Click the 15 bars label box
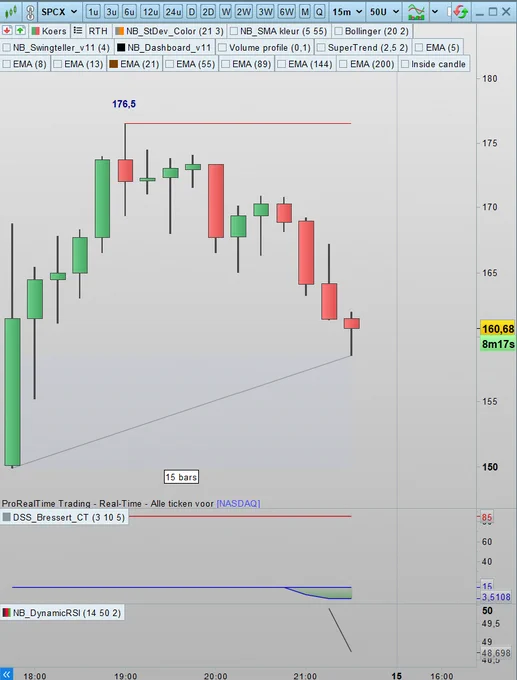The height and width of the screenshot is (680, 517). (181, 477)
